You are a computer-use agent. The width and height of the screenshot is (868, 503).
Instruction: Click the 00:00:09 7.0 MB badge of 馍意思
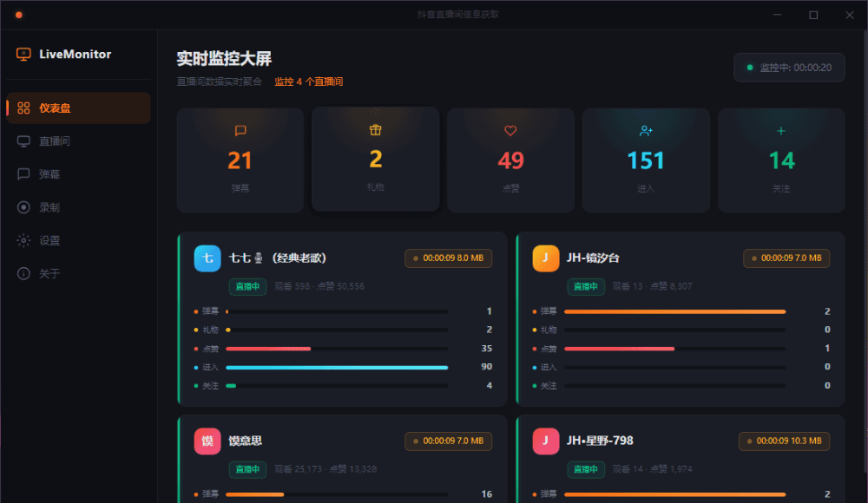(x=449, y=441)
